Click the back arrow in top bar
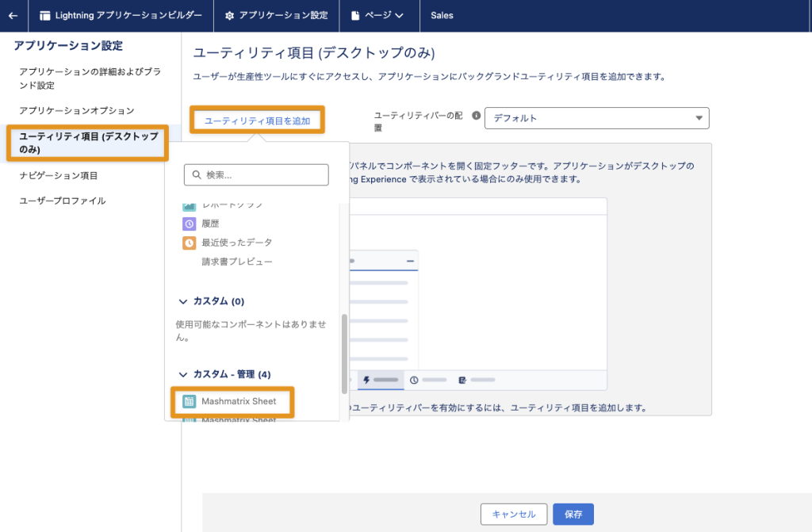812x532 pixels. [x=13, y=15]
